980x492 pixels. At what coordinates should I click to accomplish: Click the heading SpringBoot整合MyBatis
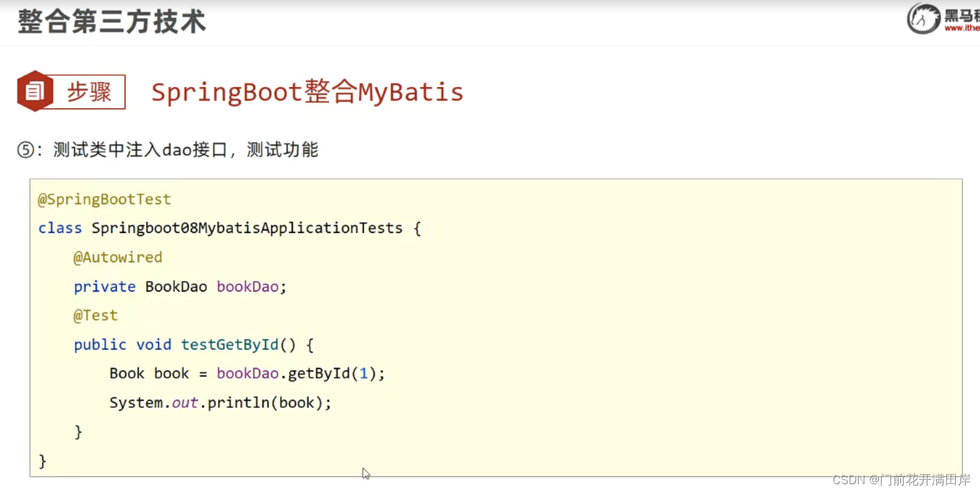point(307,92)
